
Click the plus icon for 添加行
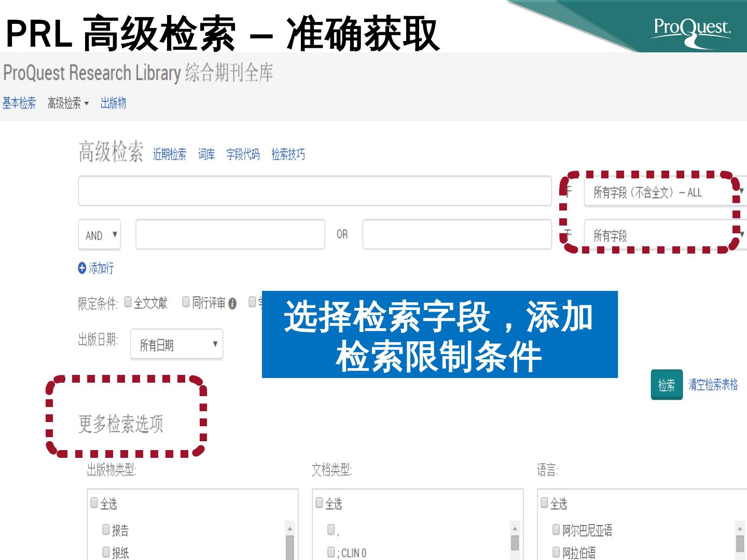(82, 268)
